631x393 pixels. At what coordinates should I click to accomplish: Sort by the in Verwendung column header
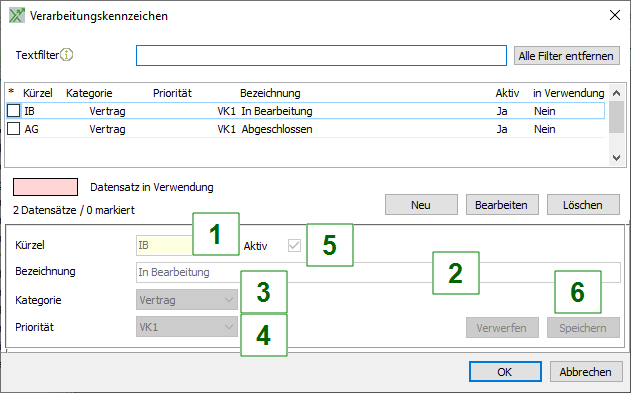(568, 93)
